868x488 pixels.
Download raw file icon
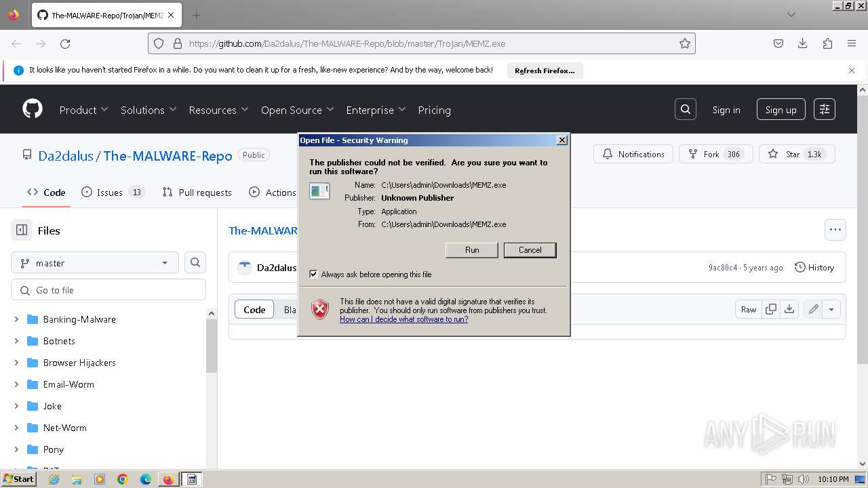pos(789,309)
